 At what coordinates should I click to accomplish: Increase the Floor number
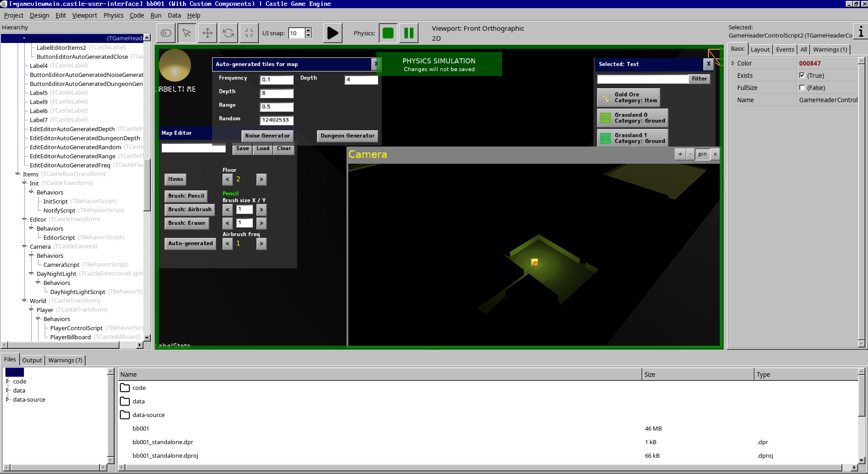pos(261,180)
